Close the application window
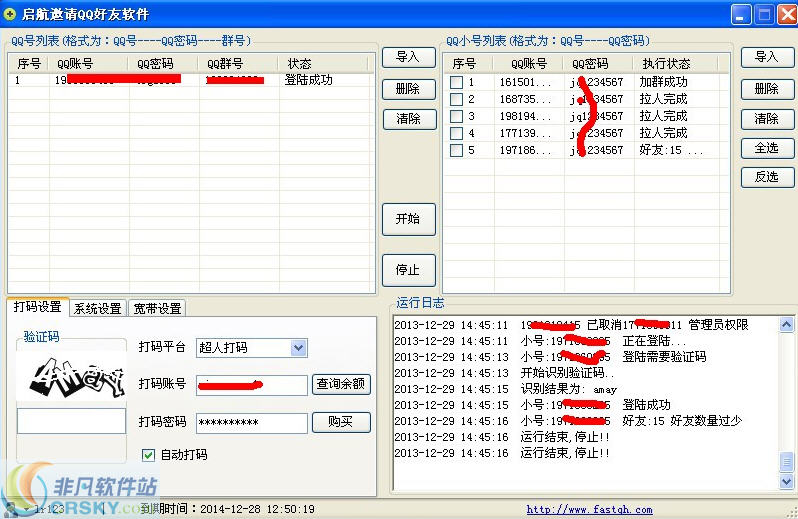The width and height of the screenshot is (798, 519). click(787, 14)
